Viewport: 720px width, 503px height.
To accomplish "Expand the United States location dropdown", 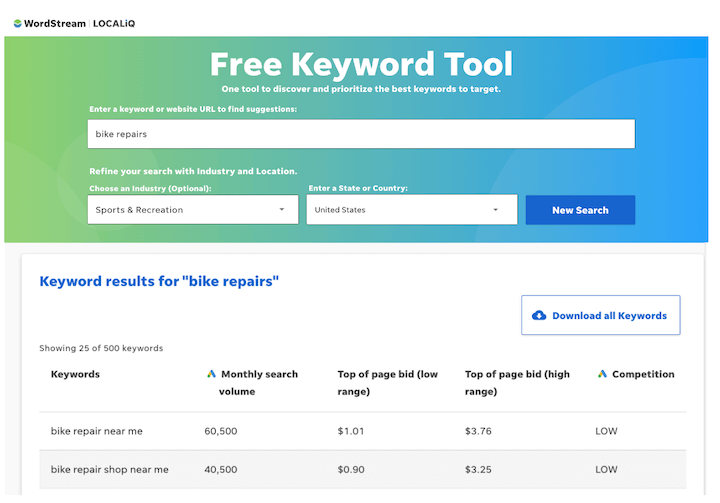I will click(412, 209).
